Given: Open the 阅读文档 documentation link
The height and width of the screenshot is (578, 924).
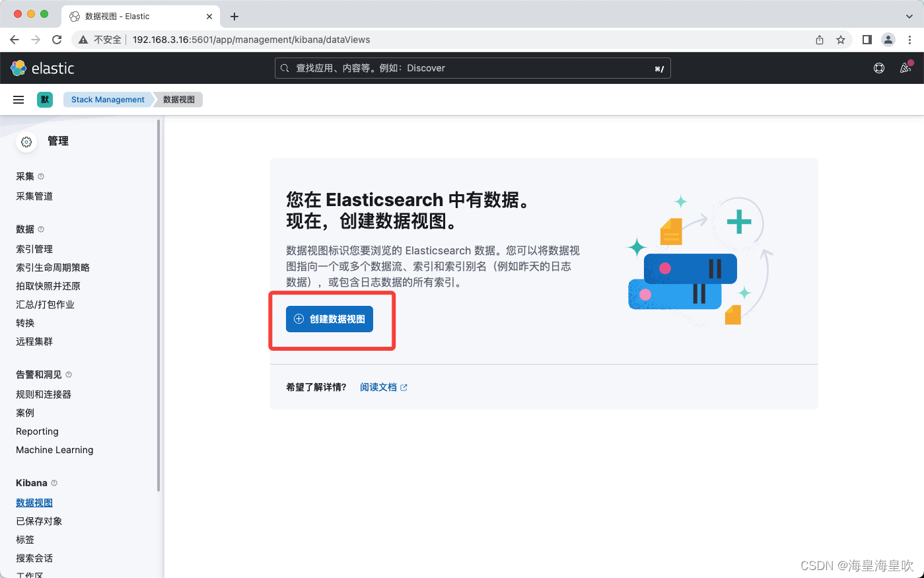Looking at the screenshot, I should pos(378,387).
